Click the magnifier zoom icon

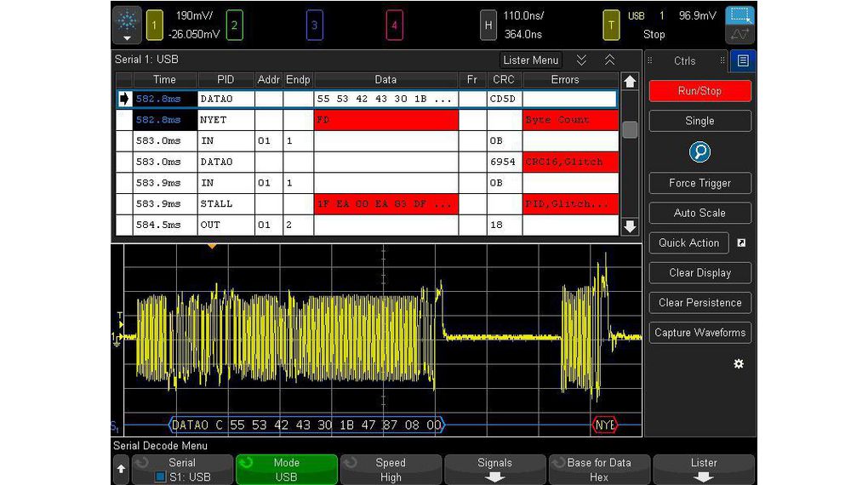pyautogui.click(x=700, y=152)
